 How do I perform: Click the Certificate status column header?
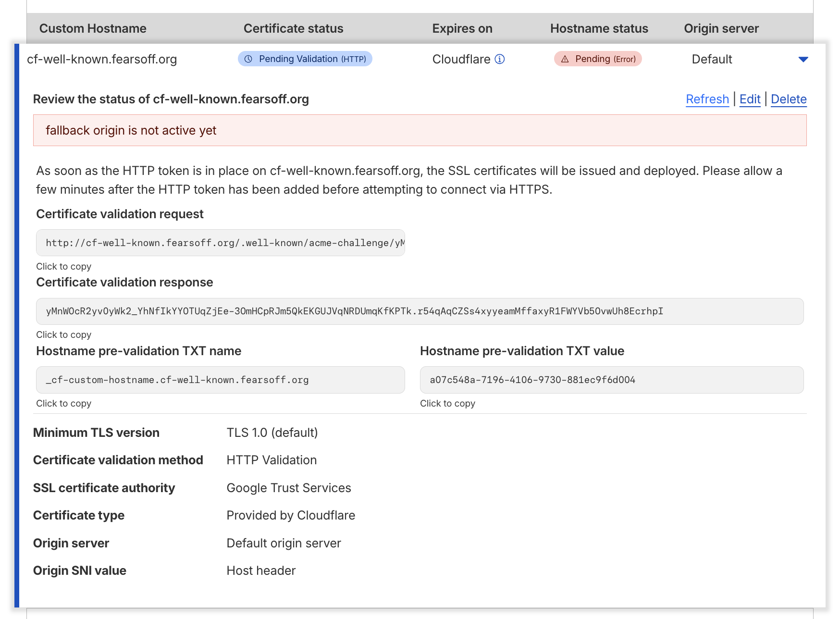pyautogui.click(x=293, y=28)
